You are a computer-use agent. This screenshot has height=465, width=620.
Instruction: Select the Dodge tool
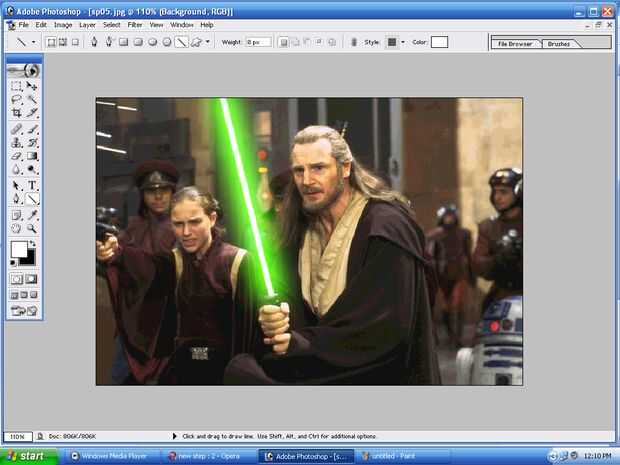point(32,169)
